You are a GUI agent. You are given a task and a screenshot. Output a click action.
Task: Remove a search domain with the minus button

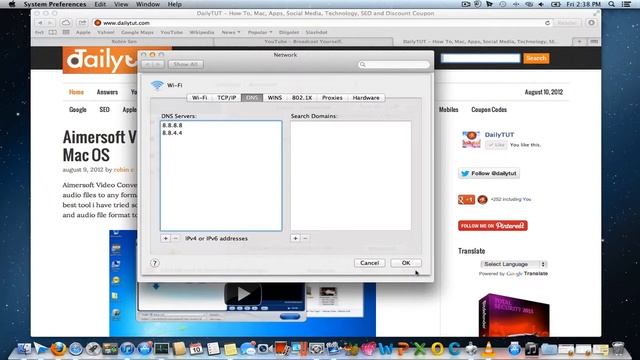pos(305,238)
